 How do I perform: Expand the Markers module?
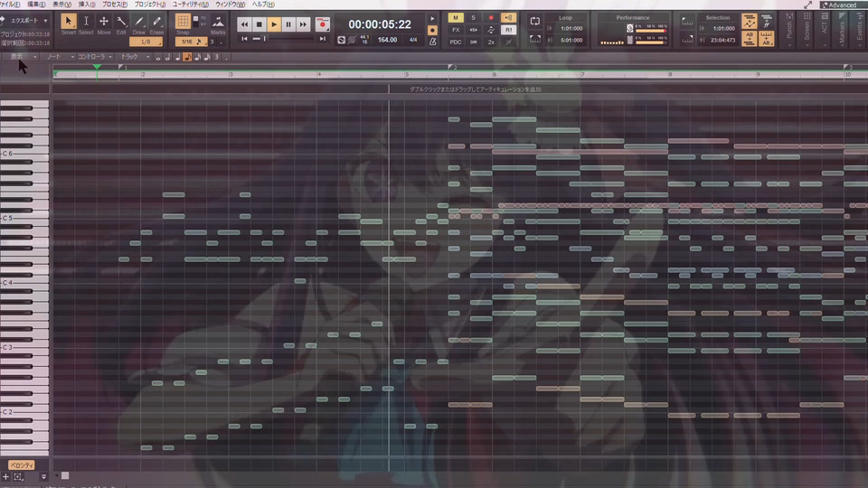coord(843,30)
